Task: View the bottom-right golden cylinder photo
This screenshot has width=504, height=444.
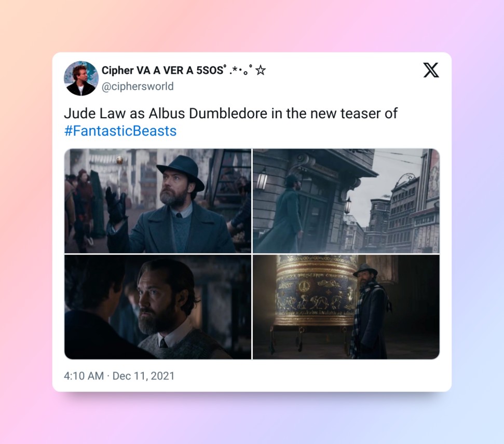Action: (346, 307)
